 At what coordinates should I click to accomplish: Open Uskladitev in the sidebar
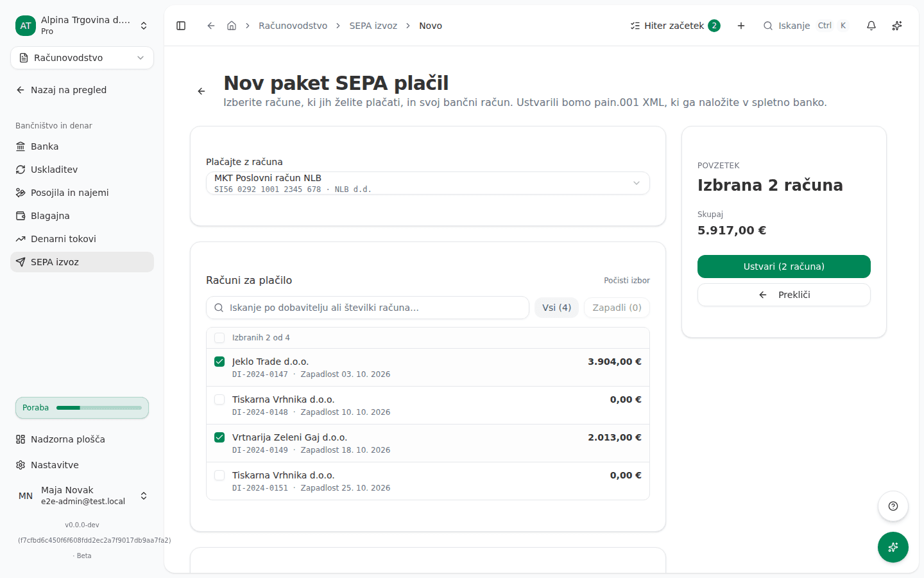82,170
